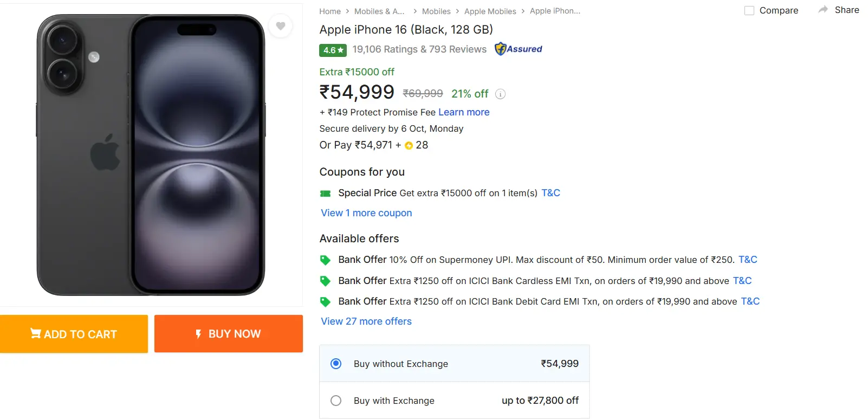Viewport: 868px width, 419px height.
Task: Click the ADD TO CART button
Action: 74,334
